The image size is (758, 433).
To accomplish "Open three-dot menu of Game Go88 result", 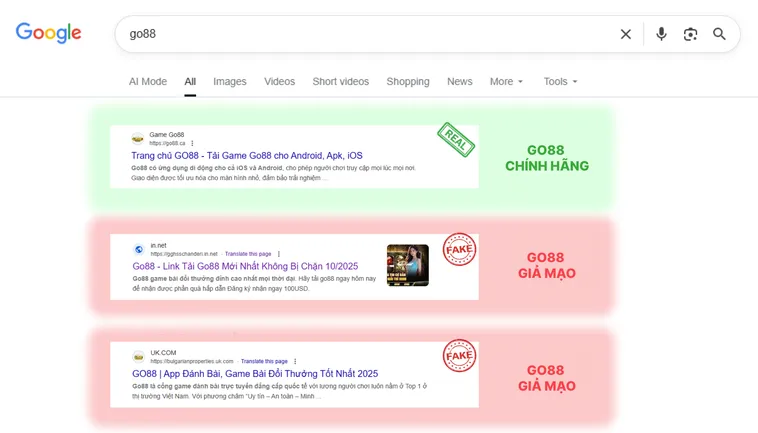I will (x=192, y=144).
